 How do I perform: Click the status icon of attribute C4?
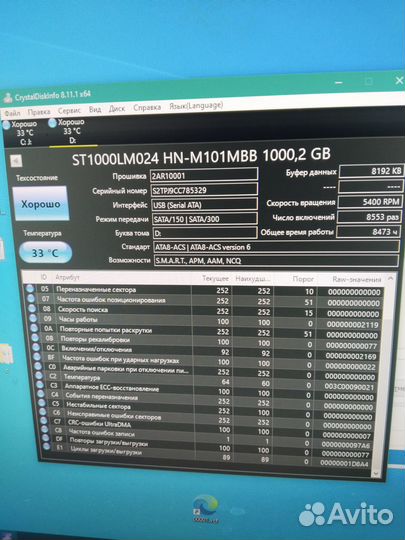point(41,393)
